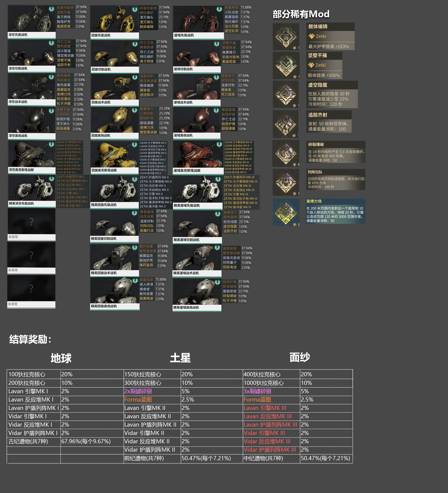Screen dimensions: 448x493
Task: Click the Zetki logo under 坚壁不摧
Action: point(311,65)
